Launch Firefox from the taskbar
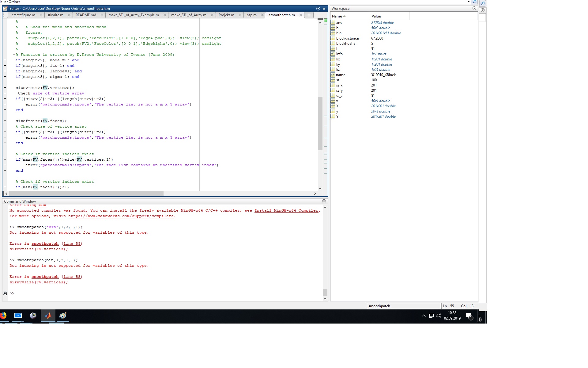The height and width of the screenshot is (368, 588). point(3,316)
